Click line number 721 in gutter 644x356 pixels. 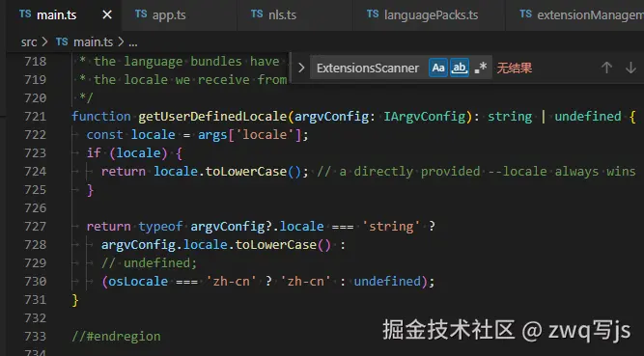click(36, 117)
